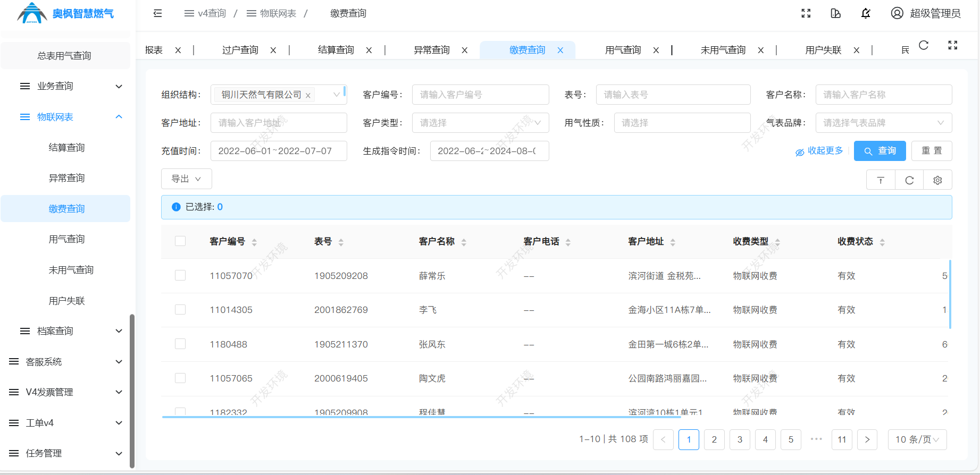Switch to the 过户查询 tab
Viewport: 980px width, 475px height.
click(x=240, y=50)
